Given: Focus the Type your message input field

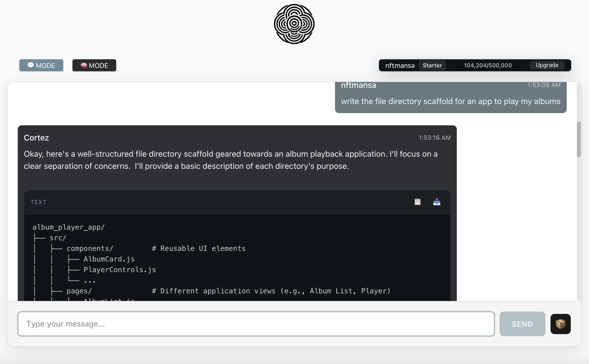Looking at the screenshot, I should point(256,324).
